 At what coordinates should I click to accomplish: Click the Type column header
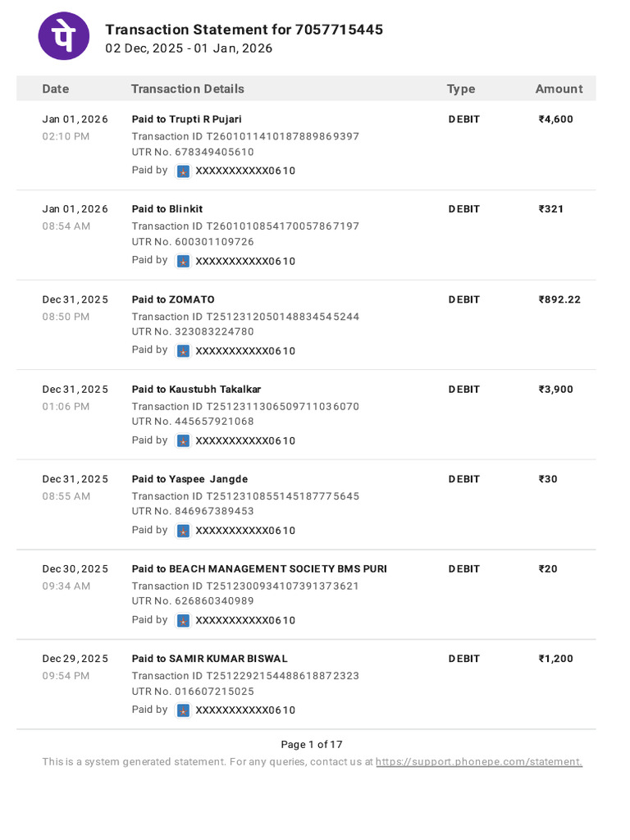pyautogui.click(x=461, y=89)
